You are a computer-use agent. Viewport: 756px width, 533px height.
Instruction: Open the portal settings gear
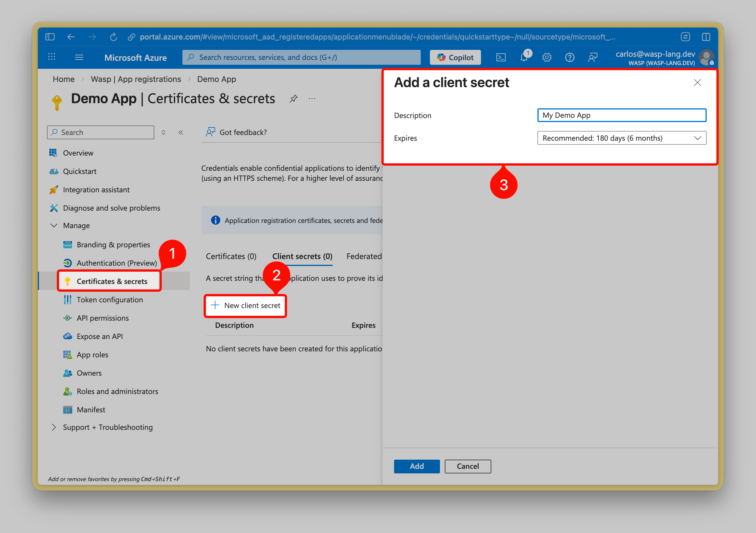coord(547,58)
